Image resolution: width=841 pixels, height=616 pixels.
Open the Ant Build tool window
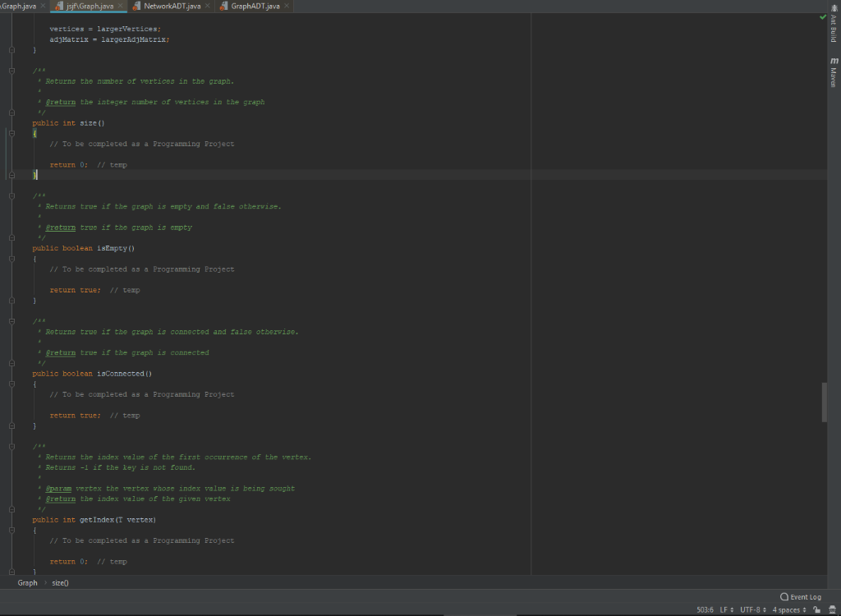click(833, 25)
